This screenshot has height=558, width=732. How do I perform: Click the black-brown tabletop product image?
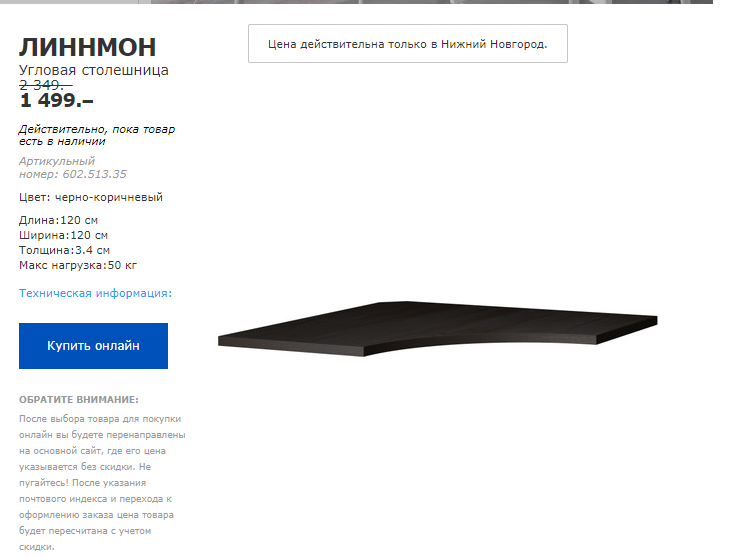[x=437, y=329]
